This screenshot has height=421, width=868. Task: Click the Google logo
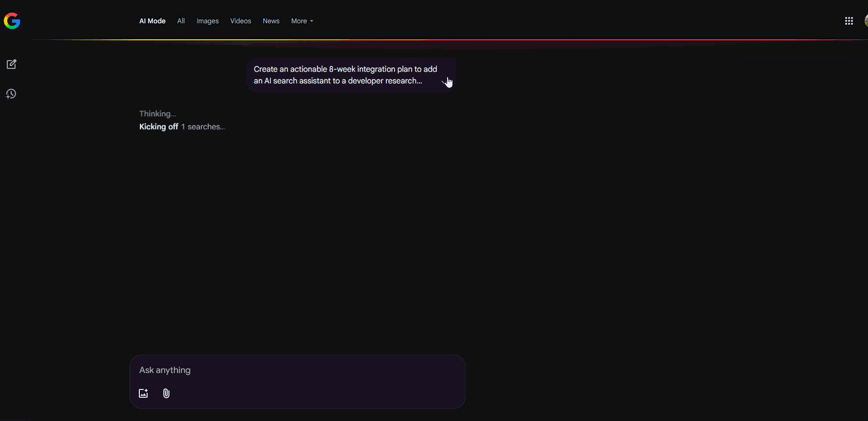click(x=12, y=21)
